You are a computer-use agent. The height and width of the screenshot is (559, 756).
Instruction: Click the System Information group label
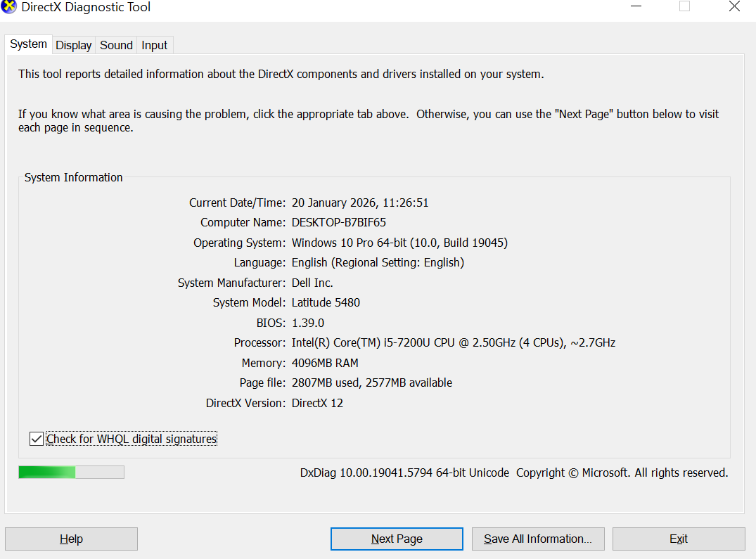pyautogui.click(x=73, y=177)
